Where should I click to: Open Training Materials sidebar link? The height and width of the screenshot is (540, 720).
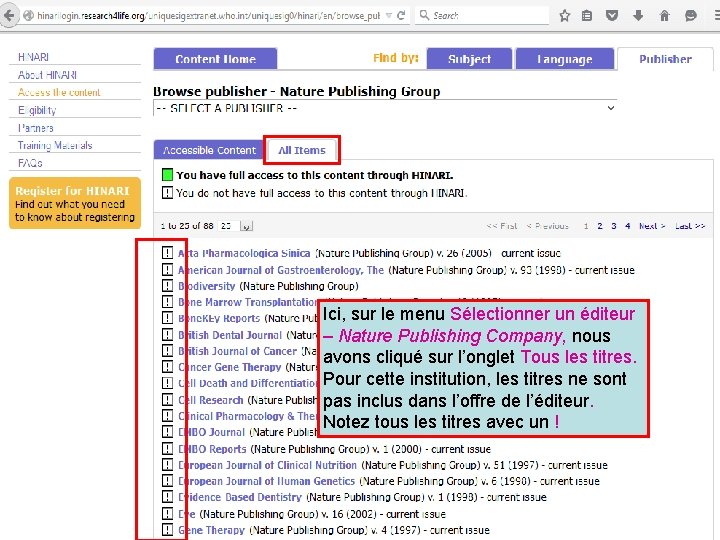55,145
